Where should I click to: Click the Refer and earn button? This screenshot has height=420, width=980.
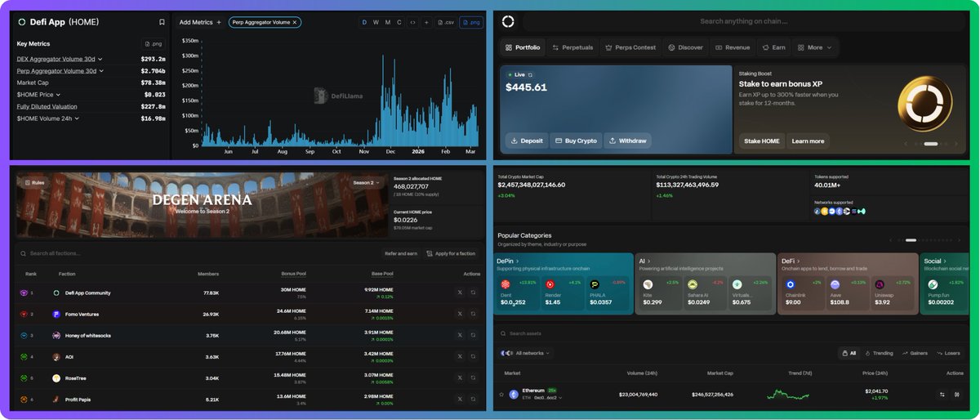pyautogui.click(x=402, y=253)
